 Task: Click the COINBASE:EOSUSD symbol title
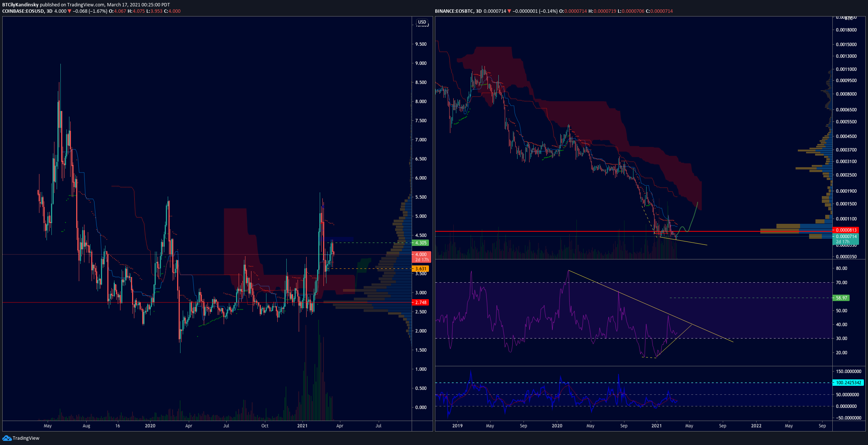[x=23, y=11]
